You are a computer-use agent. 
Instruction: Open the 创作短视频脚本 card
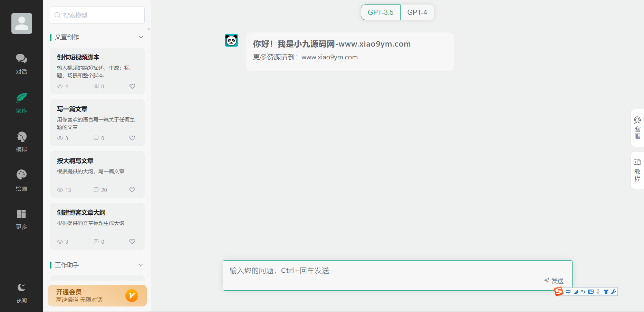pos(97,71)
